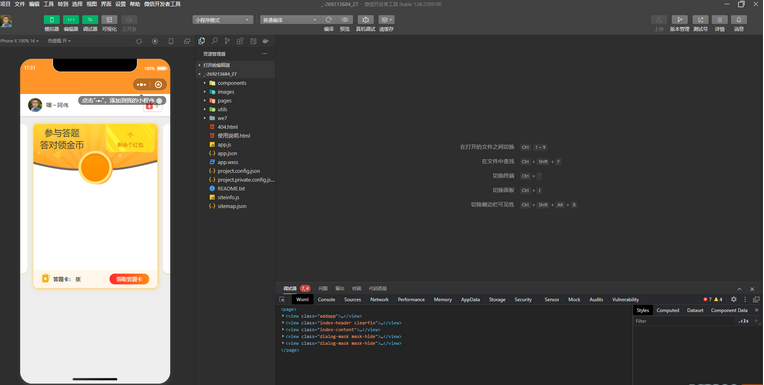Open the source control icon in sidebar

(227, 41)
